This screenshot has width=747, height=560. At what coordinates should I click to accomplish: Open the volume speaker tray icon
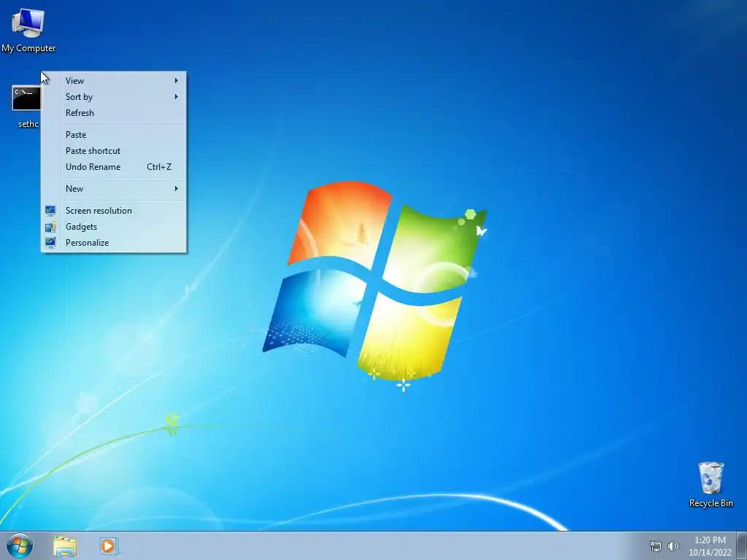(x=673, y=546)
